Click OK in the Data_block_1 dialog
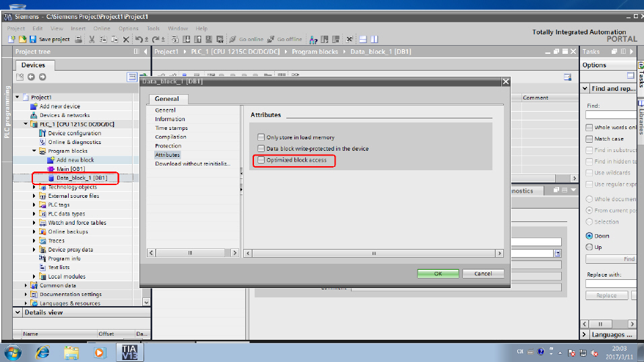 coord(438,274)
